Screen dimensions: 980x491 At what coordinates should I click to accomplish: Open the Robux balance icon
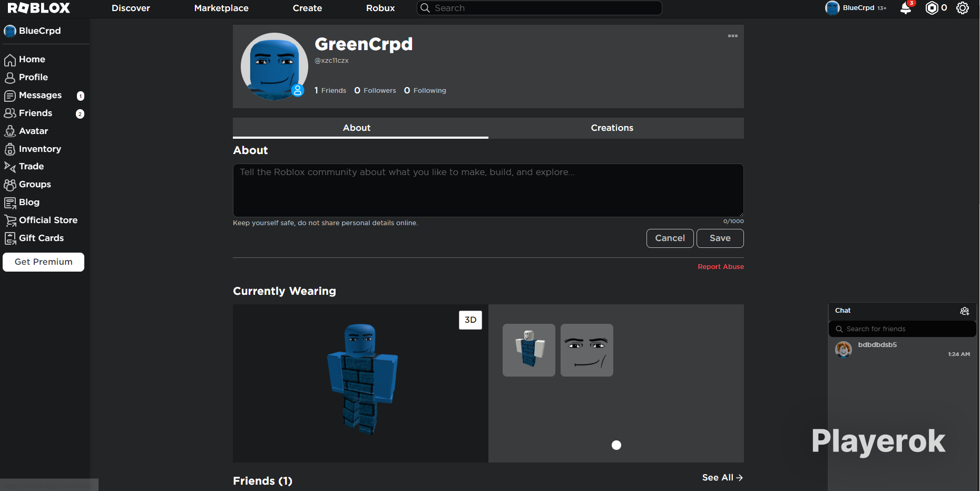pyautogui.click(x=932, y=8)
